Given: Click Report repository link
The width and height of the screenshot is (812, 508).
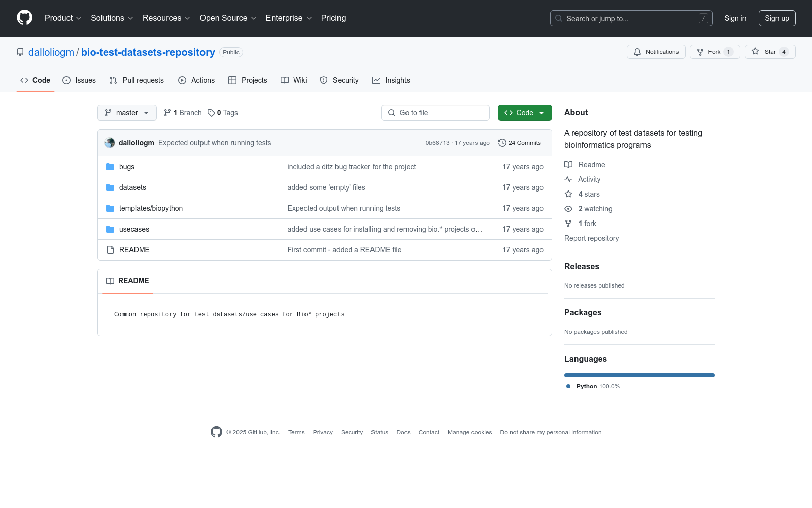Looking at the screenshot, I should tap(591, 238).
